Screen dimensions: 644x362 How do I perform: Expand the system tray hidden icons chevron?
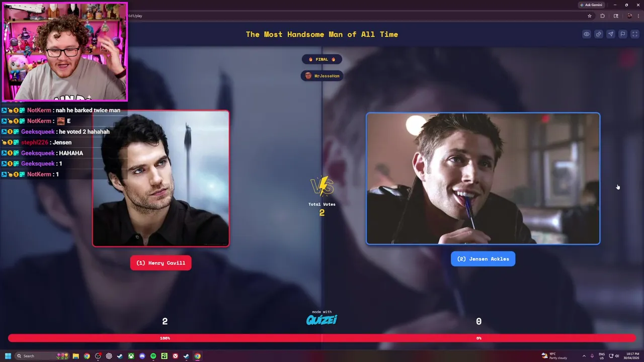tap(584, 356)
